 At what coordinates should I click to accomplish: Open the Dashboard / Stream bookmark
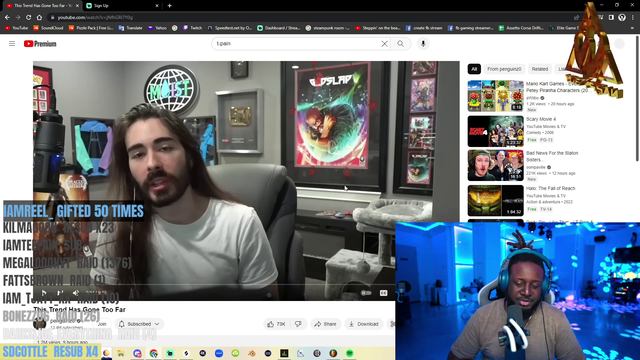pos(278,28)
